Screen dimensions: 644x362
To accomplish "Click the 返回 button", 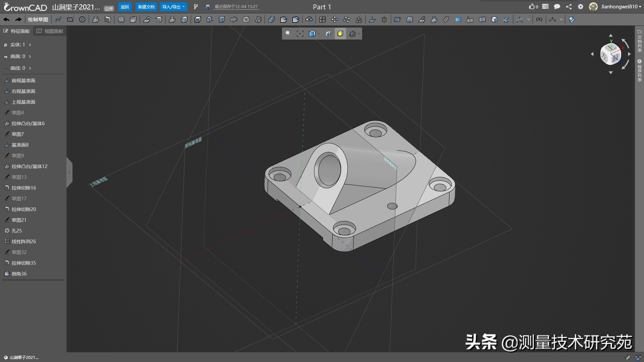I will 125,7.
